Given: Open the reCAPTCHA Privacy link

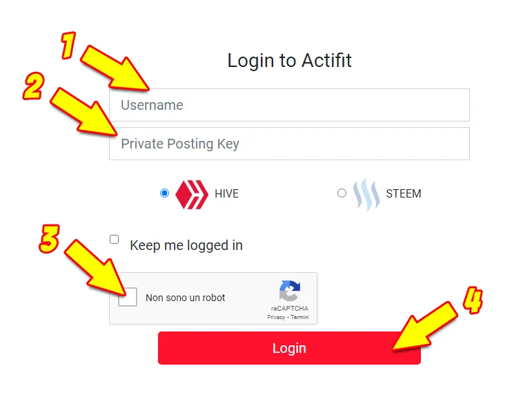Looking at the screenshot, I should pos(276,317).
